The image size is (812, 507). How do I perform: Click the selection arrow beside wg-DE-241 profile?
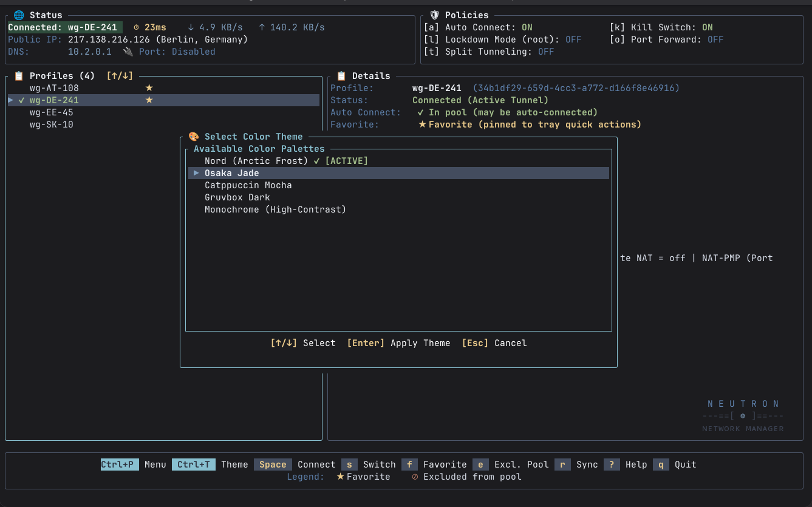10,100
